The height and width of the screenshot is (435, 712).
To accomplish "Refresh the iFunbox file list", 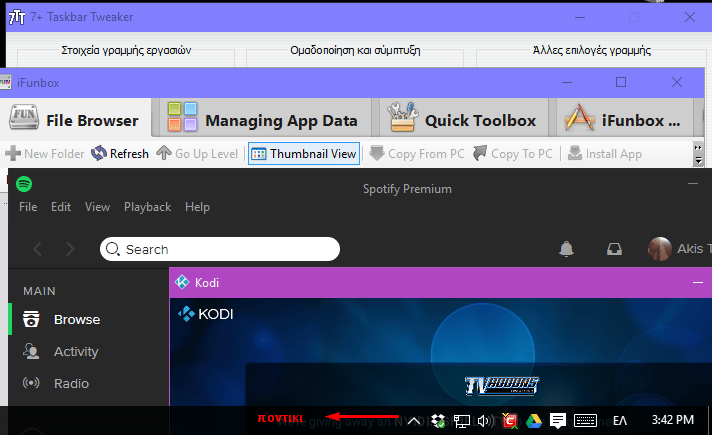I will click(120, 154).
